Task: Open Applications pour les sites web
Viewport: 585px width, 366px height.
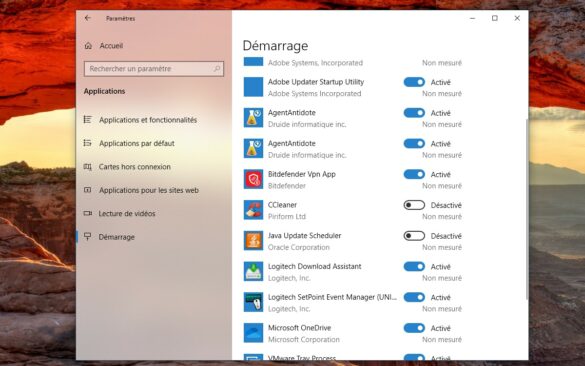Action: [x=148, y=190]
